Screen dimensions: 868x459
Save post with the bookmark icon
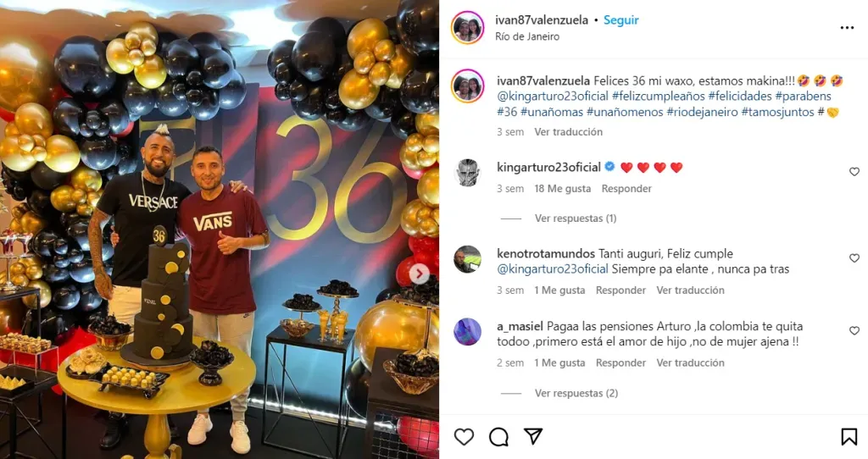click(849, 436)
